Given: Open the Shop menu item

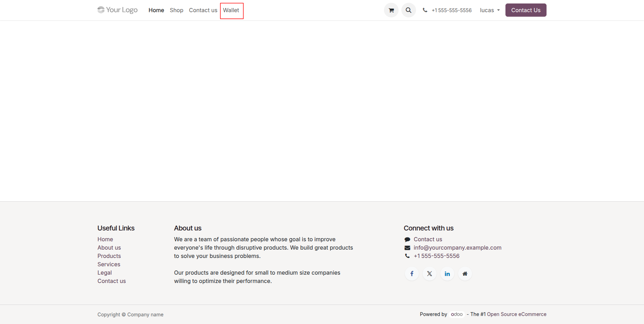Looking at the screenshot, I should pos(176,10).
